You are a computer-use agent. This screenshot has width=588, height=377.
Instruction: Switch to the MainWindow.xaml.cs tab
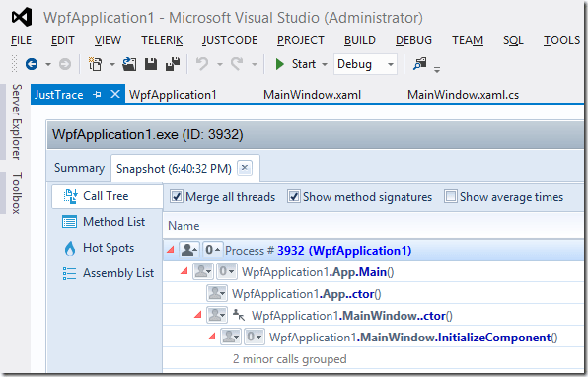(x=463, y=95)
